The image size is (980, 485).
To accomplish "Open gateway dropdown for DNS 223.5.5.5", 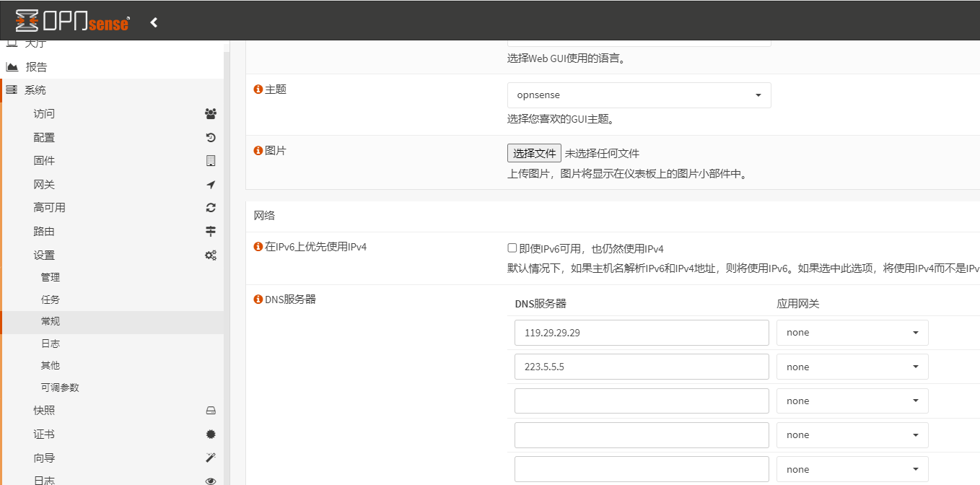I will pos(852,367).
